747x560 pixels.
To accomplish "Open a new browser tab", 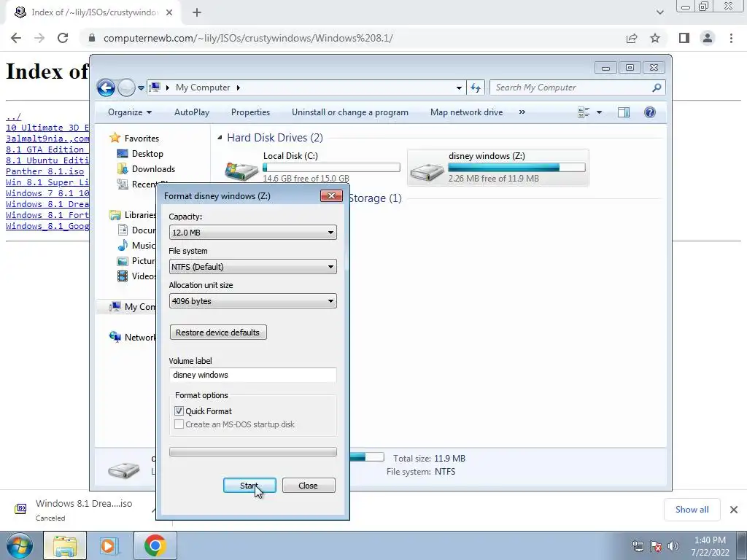I will 197,12.
